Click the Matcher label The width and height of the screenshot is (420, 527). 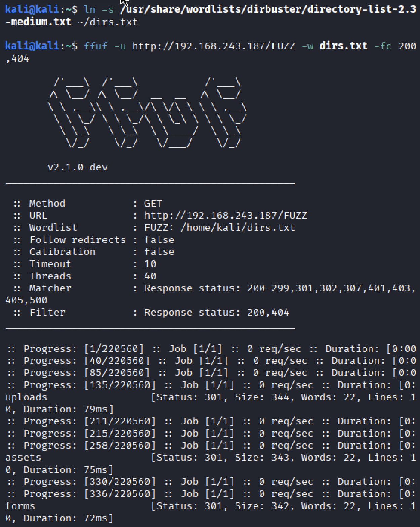50,288
